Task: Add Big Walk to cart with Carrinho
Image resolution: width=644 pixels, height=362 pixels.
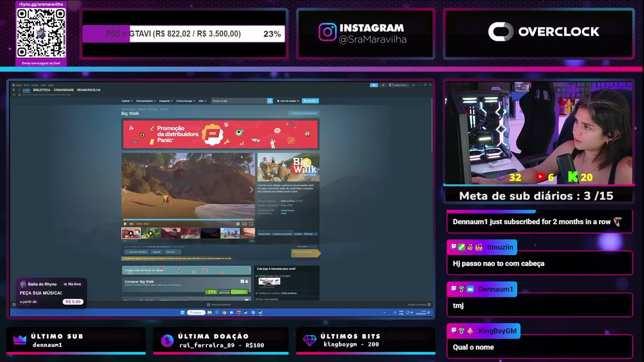Action: coord(239,292)
